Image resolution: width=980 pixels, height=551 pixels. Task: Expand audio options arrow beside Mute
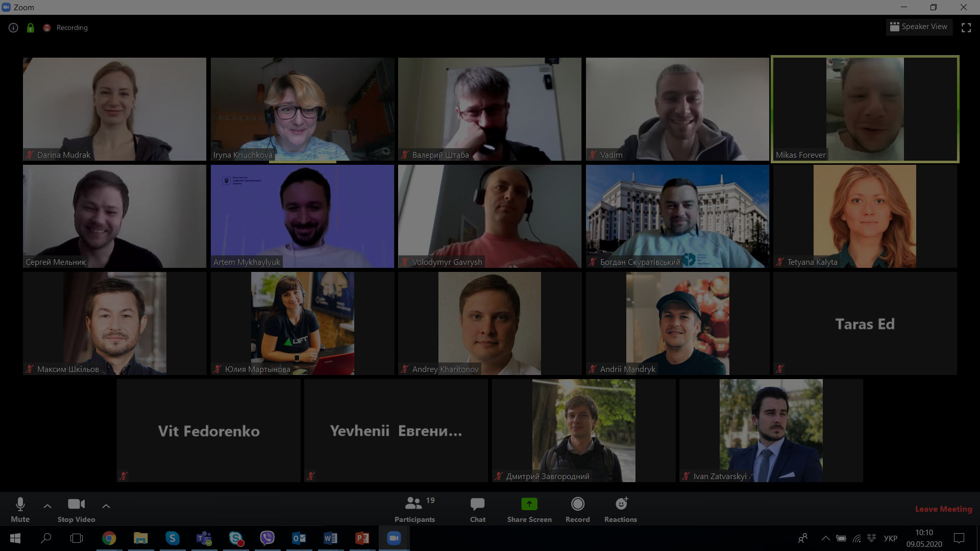pos(47,506)
